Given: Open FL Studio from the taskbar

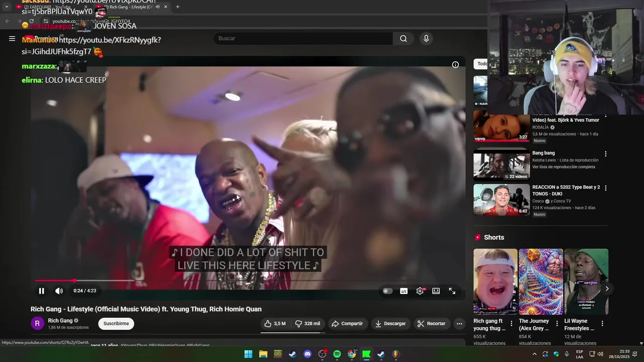Looking at the screenshot, I should click(396, 354).
